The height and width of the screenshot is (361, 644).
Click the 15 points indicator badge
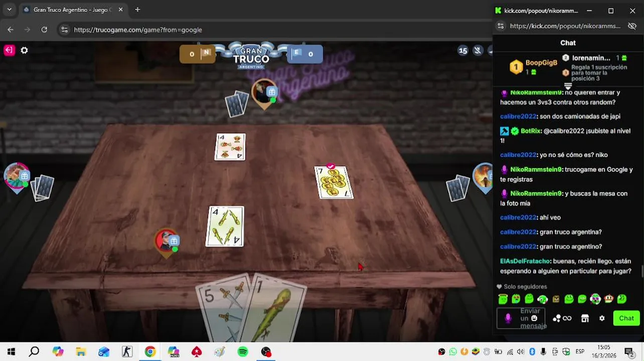point(462,50)
